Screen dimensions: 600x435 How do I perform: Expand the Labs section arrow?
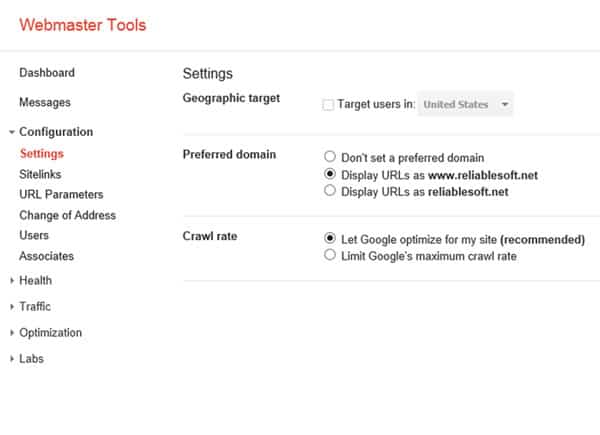(x=11, y=359)
